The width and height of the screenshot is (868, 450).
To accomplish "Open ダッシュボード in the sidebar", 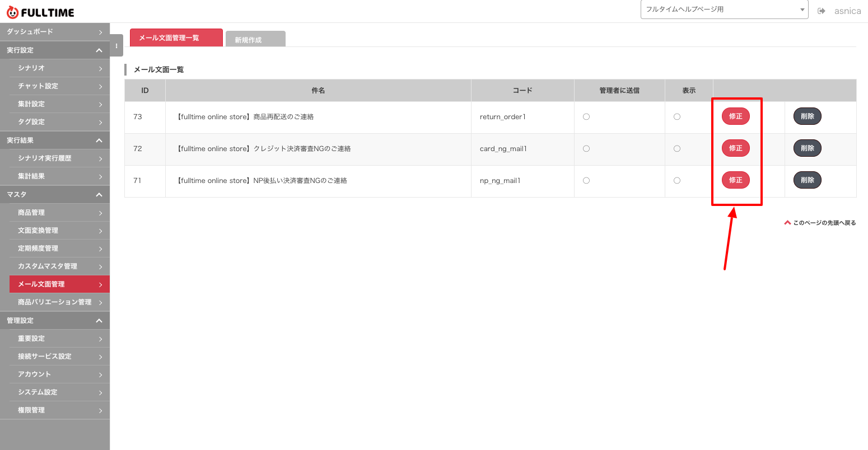I will (55, 32).
